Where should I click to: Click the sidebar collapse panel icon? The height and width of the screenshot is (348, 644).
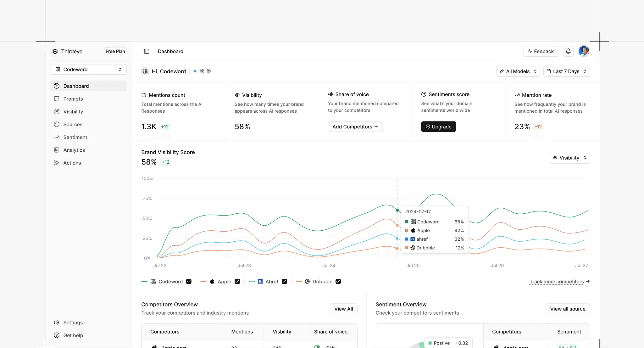(x=147, y=51)
